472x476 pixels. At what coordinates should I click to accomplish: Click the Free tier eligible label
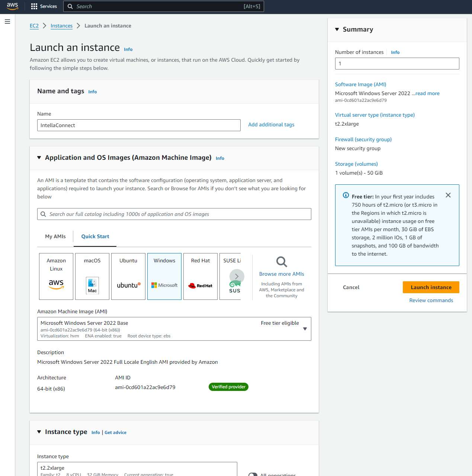[x=280, y=323]
